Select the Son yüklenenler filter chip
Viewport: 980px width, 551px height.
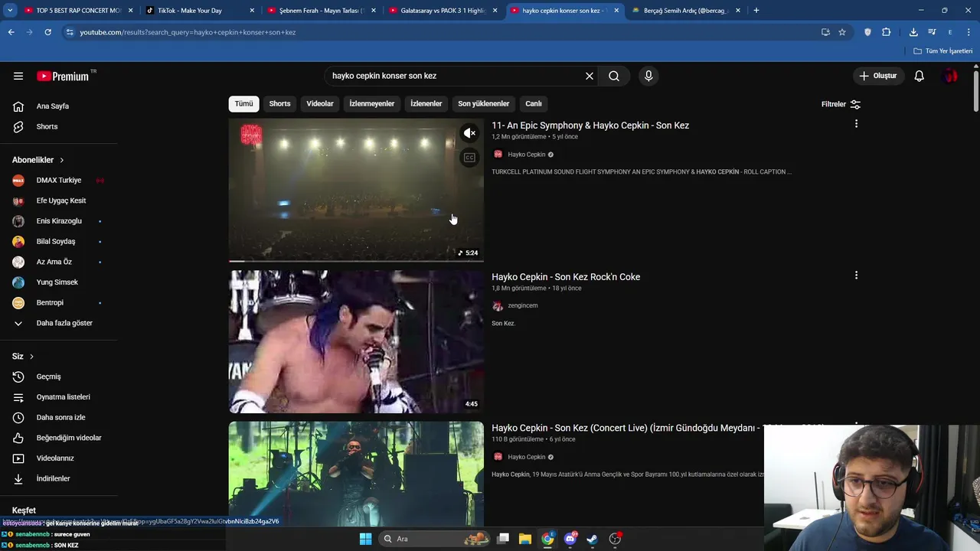(483, 103)
